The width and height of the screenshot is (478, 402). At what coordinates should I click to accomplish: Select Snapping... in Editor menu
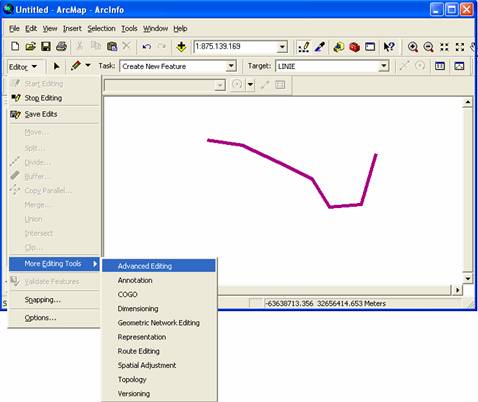[54, 300]
